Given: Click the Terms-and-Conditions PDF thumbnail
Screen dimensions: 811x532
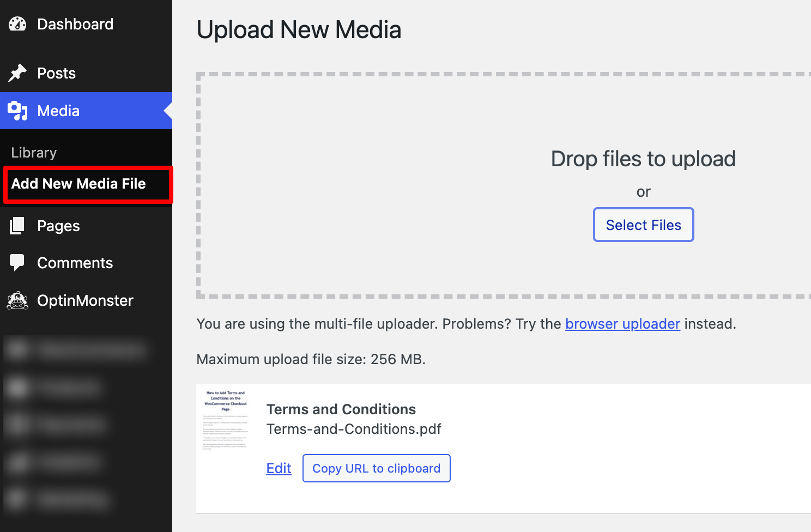Looking at the screenshot, I should [x=226, y=420].
